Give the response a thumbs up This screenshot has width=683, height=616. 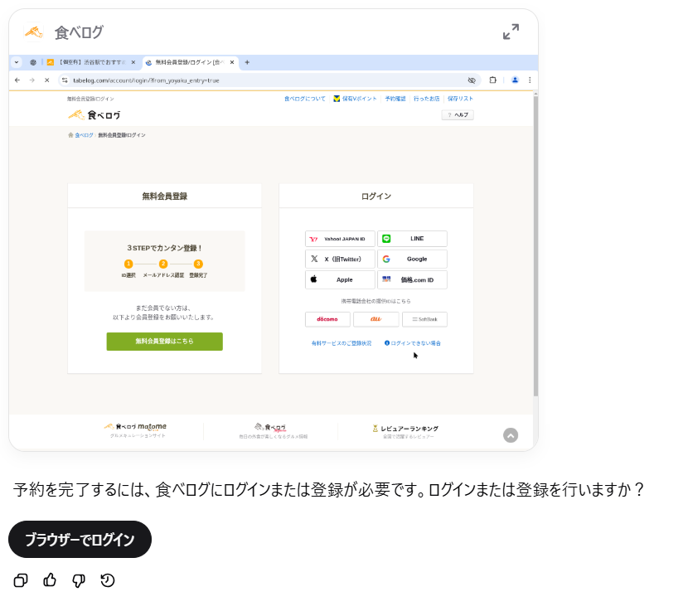tap(50, 580)
